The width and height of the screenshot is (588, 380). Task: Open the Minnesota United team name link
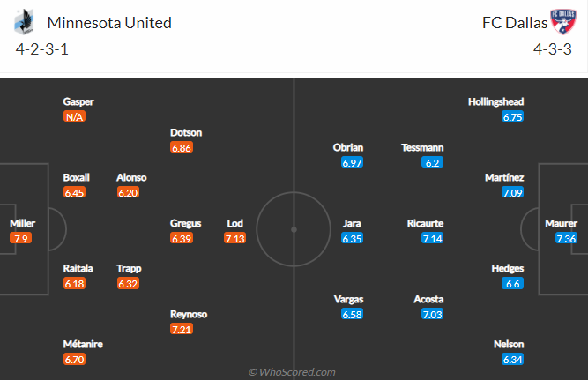(109, 23)
